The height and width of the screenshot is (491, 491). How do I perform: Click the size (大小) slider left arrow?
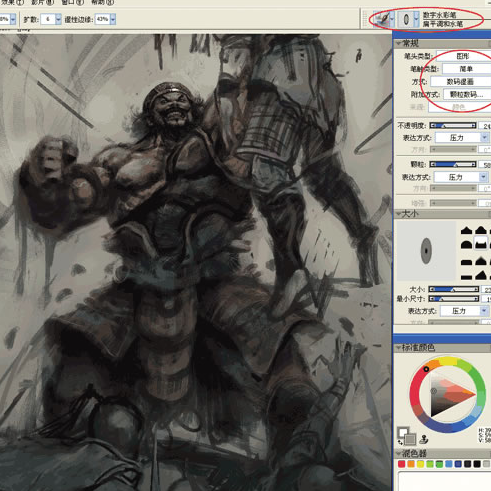click(432, 289)
